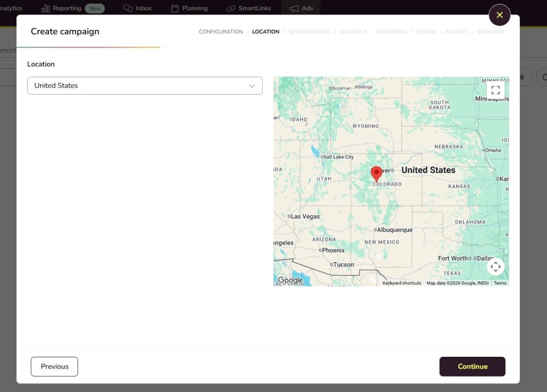Click the Reporting bar chart icon

pyautogui.click(x=45, y=9)
